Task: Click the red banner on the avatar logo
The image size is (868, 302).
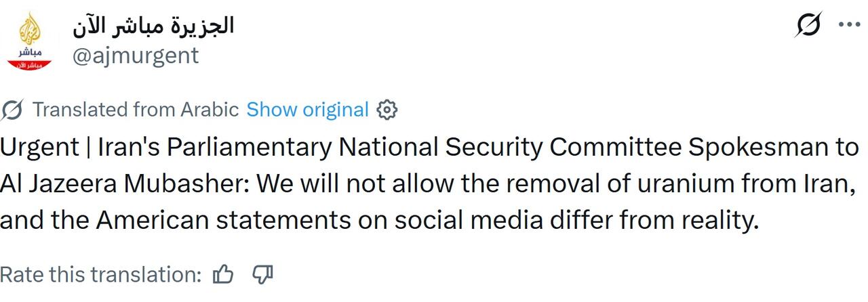Action: 29,64
